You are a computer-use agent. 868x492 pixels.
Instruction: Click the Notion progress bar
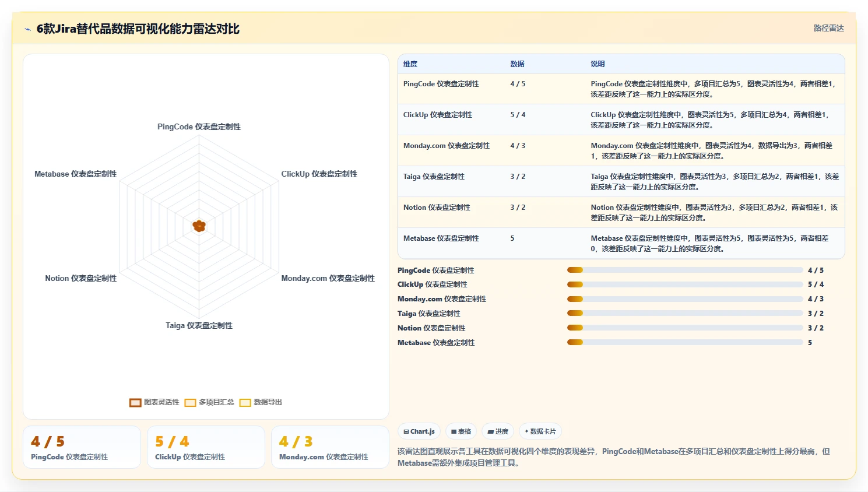click(685, 328)
